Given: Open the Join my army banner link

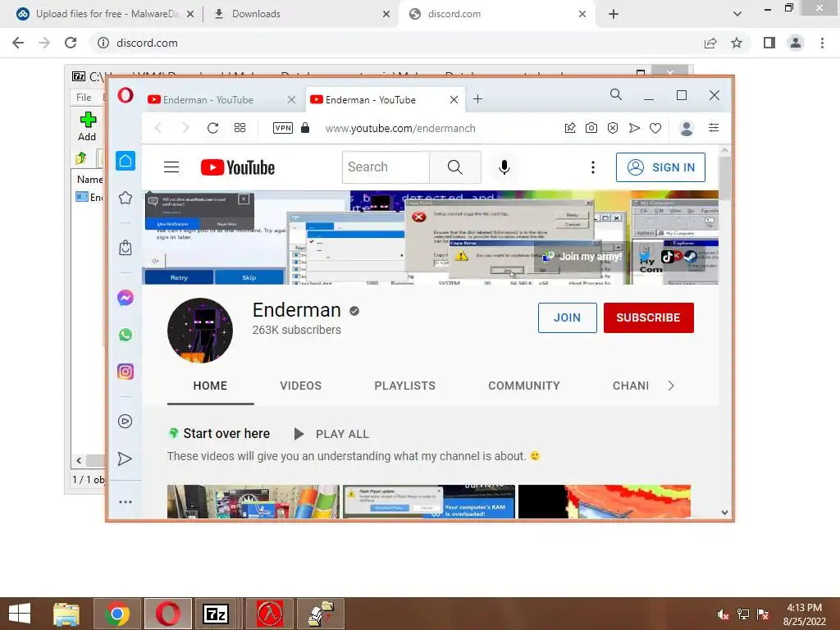Looking at the screenshot, I should [x=583, y=257].
